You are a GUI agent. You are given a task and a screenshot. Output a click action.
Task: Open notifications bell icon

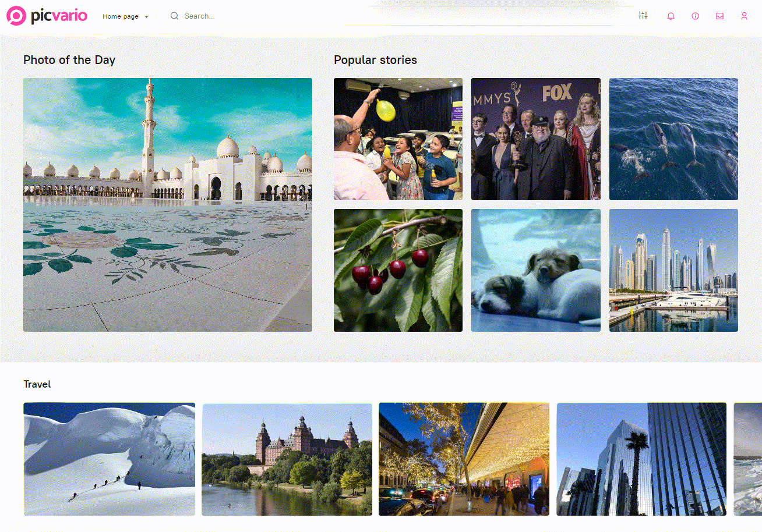(x=671, y=16)
